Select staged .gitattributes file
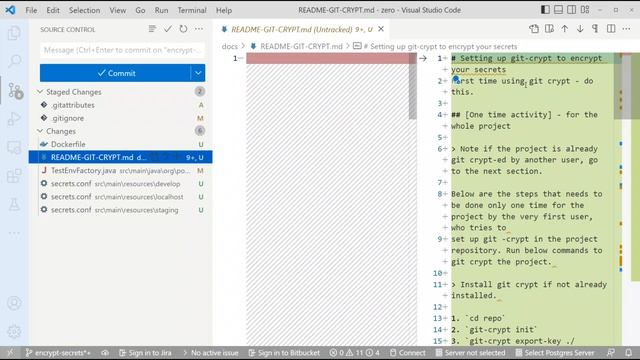The height and width of the screenshot is (360, 640). 121,105
